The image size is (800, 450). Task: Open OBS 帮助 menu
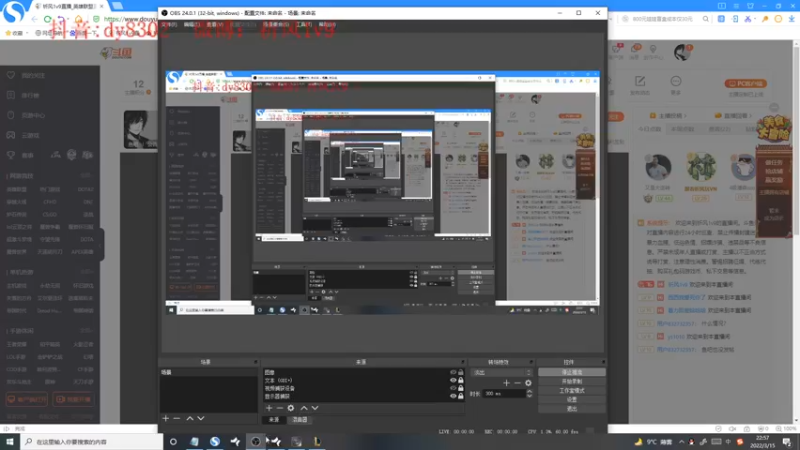pos(327,24)
